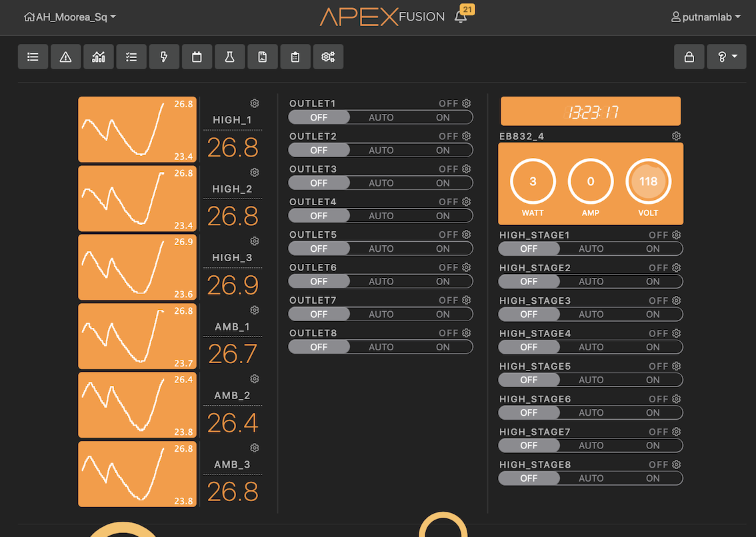The width and height of the screenshot is (756, 537).
Task: Open the alarm warning triangle icon
Action: [65, 57]
